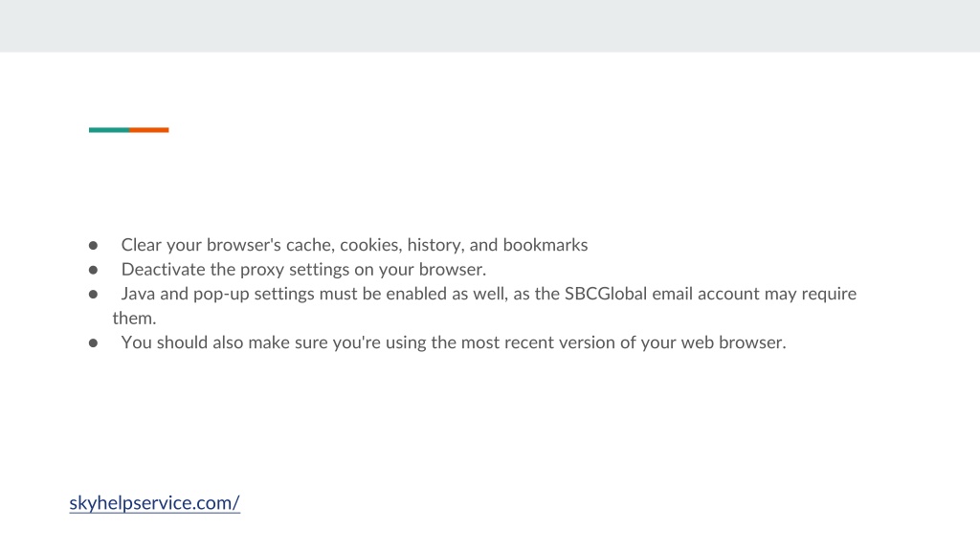This screenshot has width=980, height=551.
Task: Select the bullet before 'You should also'
Action: [x=93, y=343]
